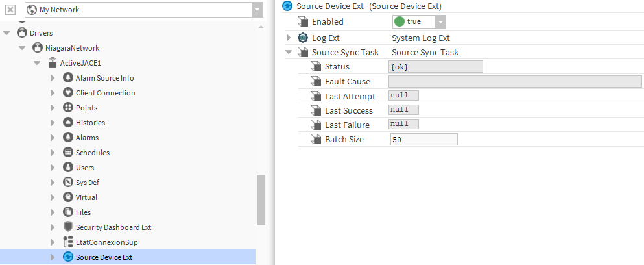Click the Users person icon
This screenshot has width=644, height=265.
tap(68, 168)
